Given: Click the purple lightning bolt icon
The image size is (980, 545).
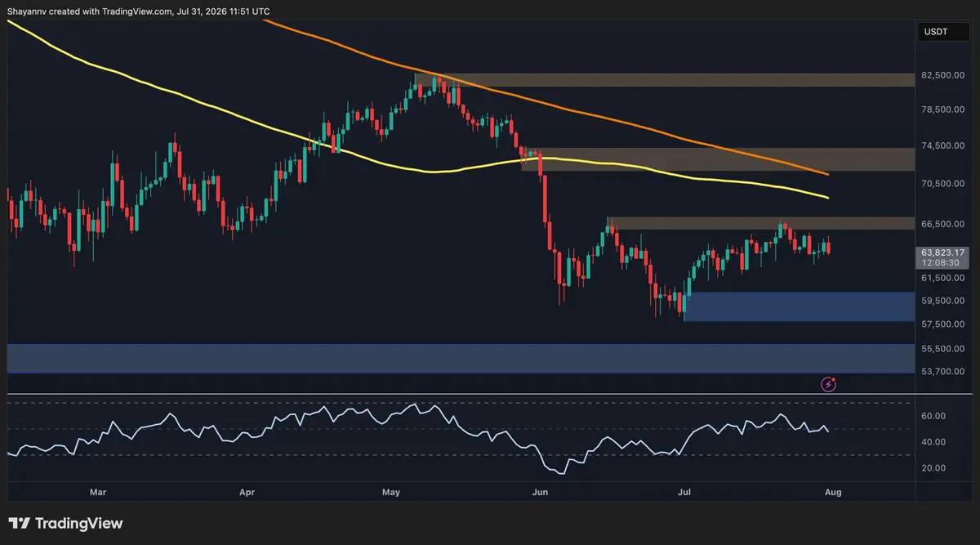Looking at the screenshot, I should coord(828,383).
